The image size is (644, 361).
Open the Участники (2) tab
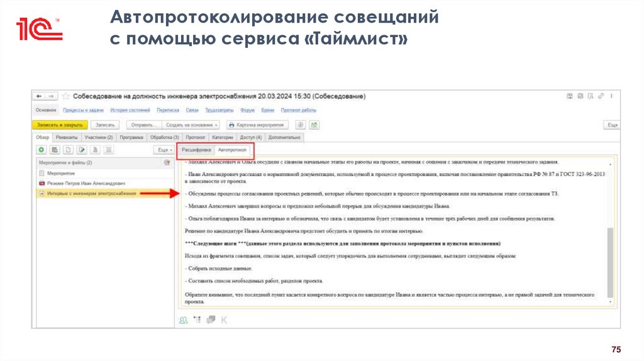click(x=99, y=138)
